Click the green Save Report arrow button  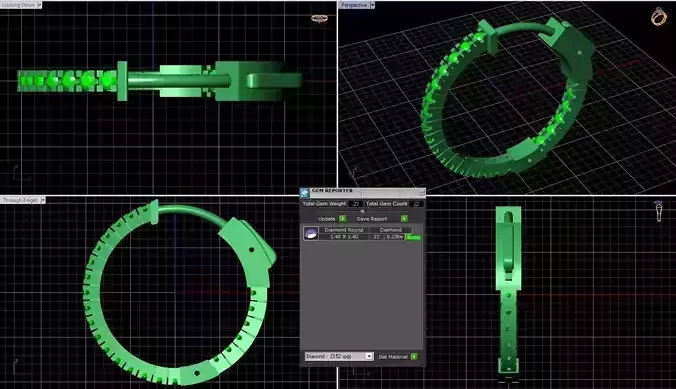(x=404, y=219)
